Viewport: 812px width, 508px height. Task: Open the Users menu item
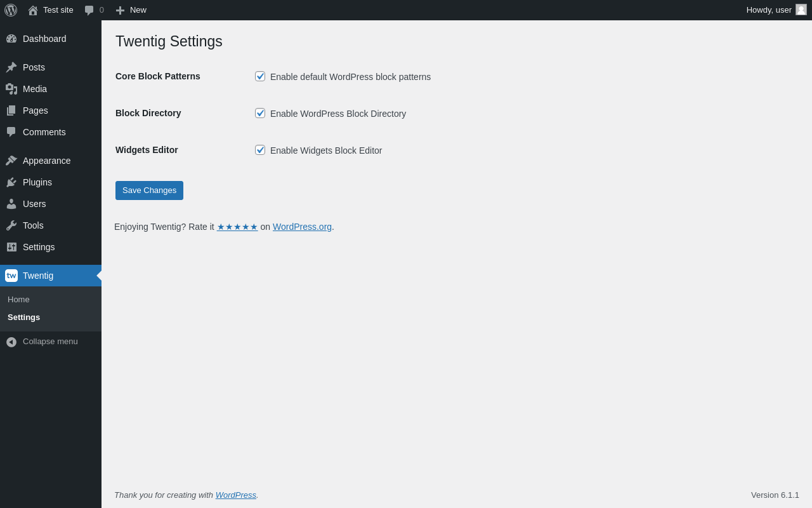click(x=34, y=204)
